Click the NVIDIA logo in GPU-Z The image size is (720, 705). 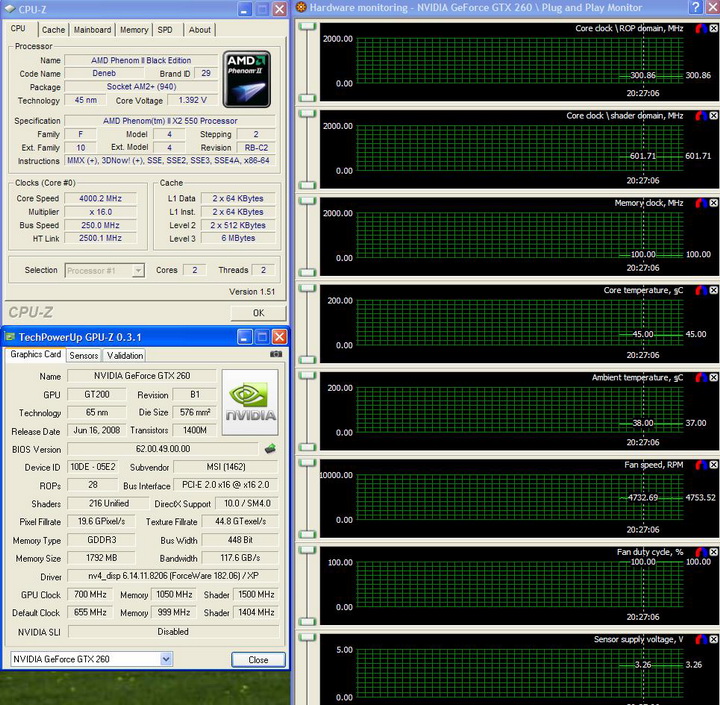pyautogui.click(x=250, y=402)
